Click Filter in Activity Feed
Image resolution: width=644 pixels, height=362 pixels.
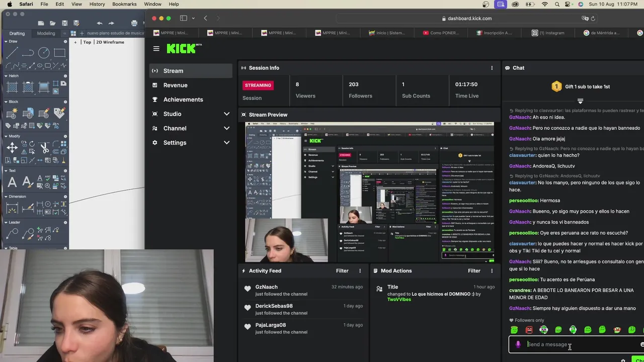coord(342,270)
